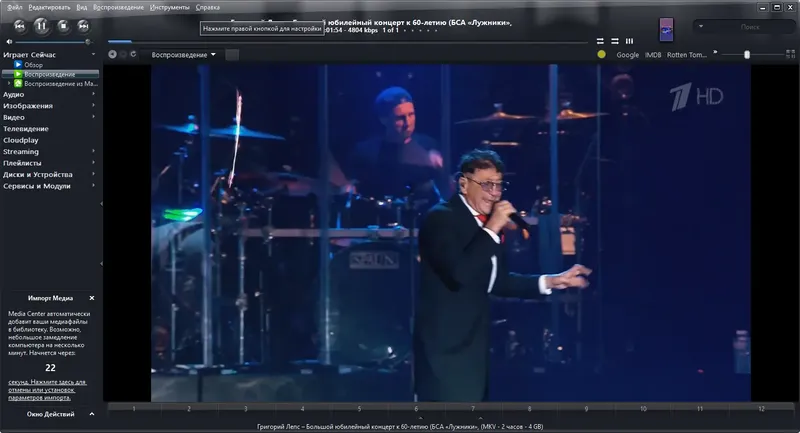Jump to chapter marker 12
800x433 pixels.
click(x=761, y=409)
